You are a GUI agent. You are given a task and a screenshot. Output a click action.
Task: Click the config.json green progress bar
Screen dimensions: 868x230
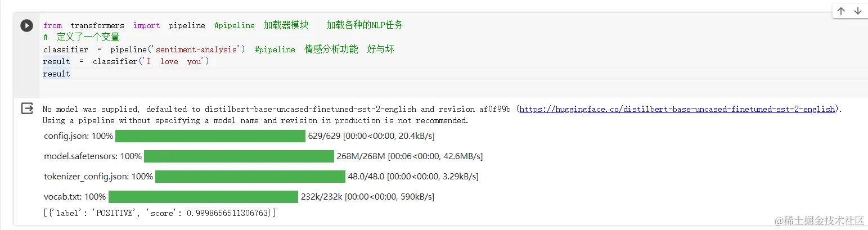[x=210, y=136]
